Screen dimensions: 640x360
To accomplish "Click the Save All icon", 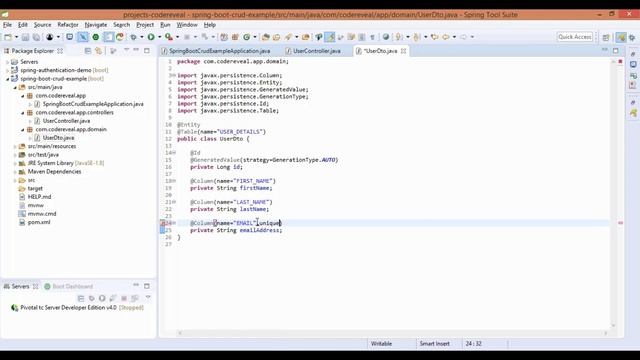I will pyautogui.click(x=36, y=37).
